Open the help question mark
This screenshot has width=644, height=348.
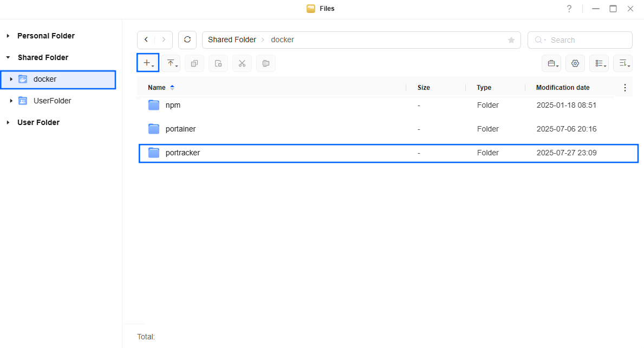(x=569, y=9)
